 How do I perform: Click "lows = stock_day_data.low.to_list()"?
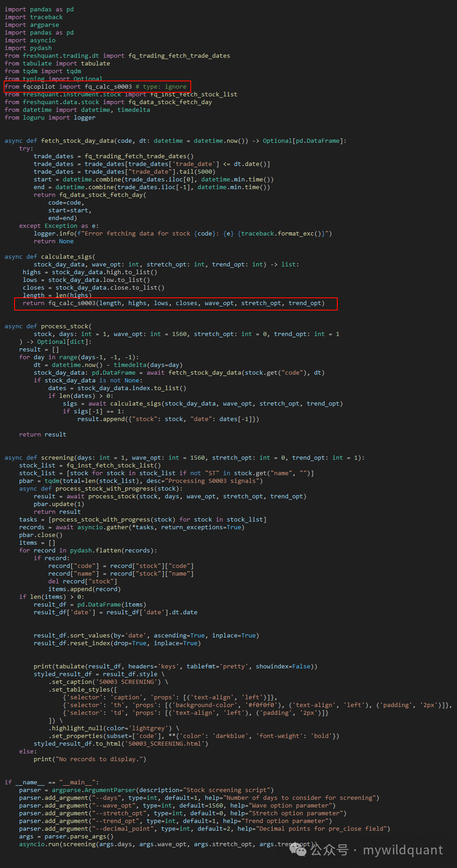(x=86, y=280)
